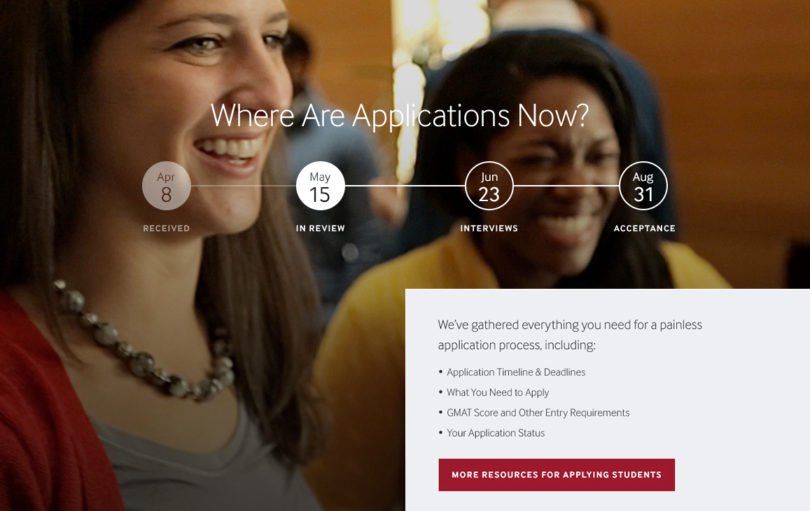This screenshot has height=511, width=810.
Task: Select the Aug 31 timeline circle
Action: [643, 186]
